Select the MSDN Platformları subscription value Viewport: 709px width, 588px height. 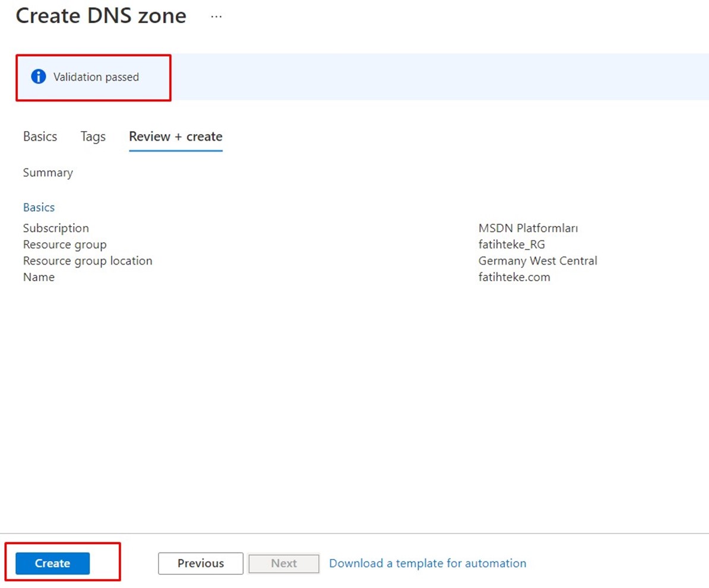click(528, 228)
